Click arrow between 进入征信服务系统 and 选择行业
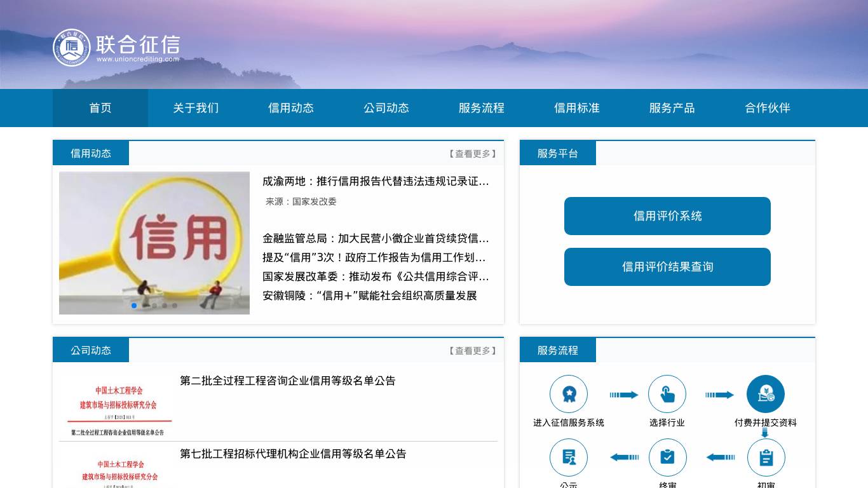868x488 pixels. [624, 395]
